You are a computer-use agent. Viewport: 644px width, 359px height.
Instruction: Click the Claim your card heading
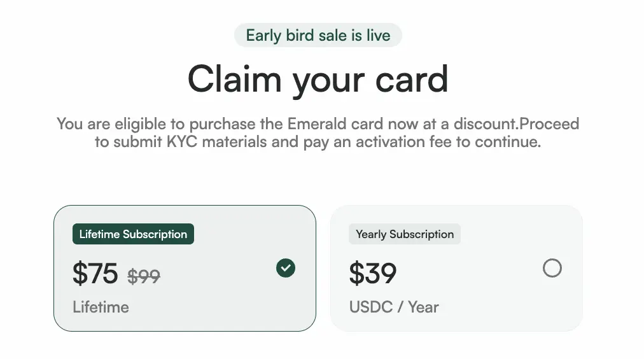318,80
